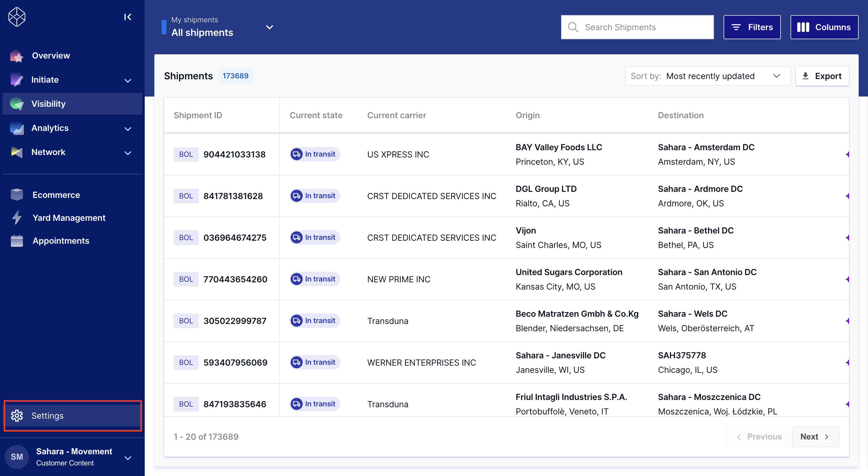The image size is (868, 476).
Task: Open the Sort by Most recently updated dropdown
Action: tap(708, 76)
